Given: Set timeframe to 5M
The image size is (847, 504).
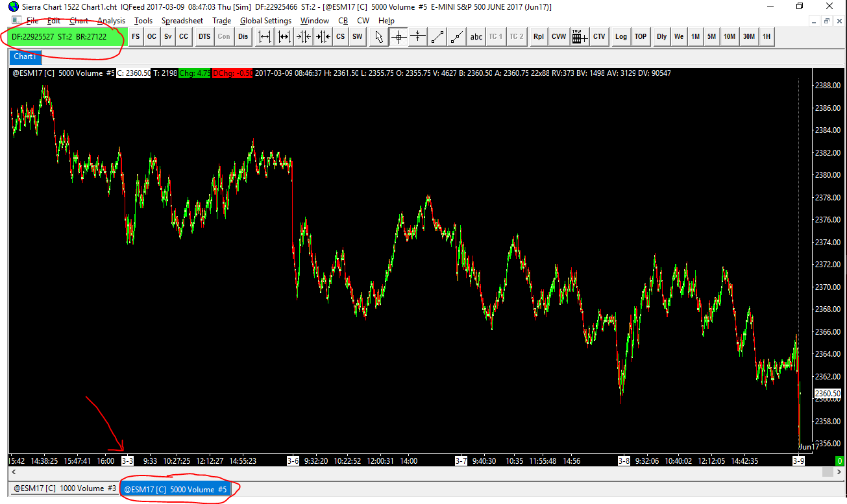Looking at the screenshot, I should (x=712, y=37).
